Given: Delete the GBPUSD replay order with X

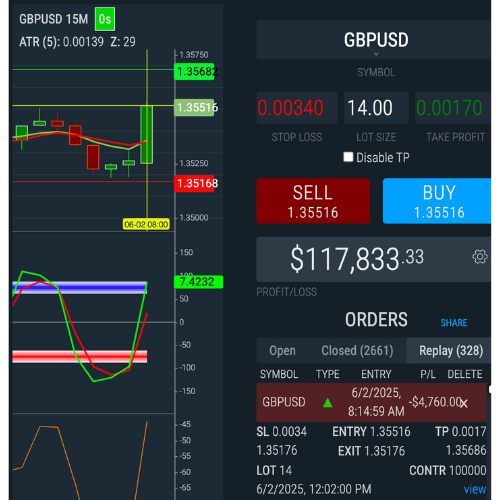Looking at the screenshot, I should click(x=464, y=403).
